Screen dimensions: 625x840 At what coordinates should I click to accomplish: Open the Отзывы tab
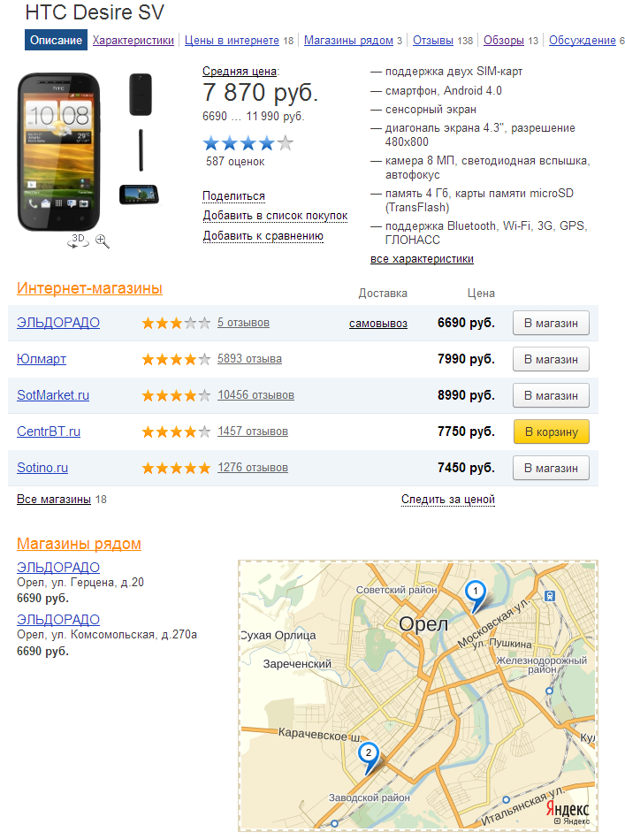pyautogui.click(x=433, y=40)
